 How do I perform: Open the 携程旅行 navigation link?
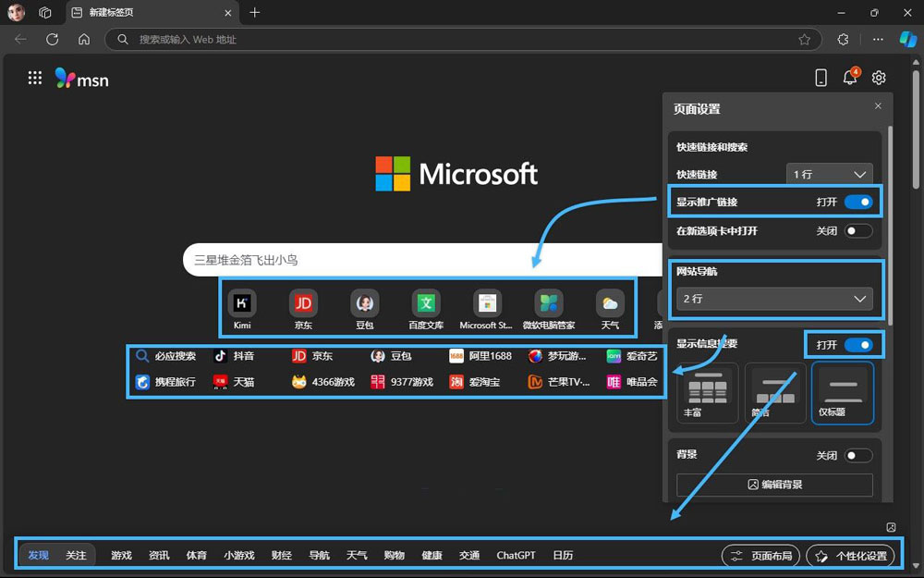165,382
